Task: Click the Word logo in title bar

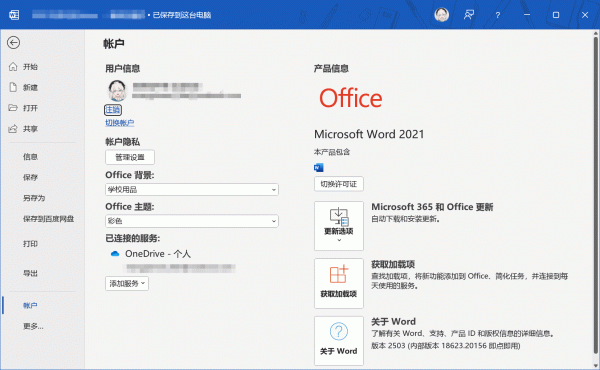Action: 14,15
